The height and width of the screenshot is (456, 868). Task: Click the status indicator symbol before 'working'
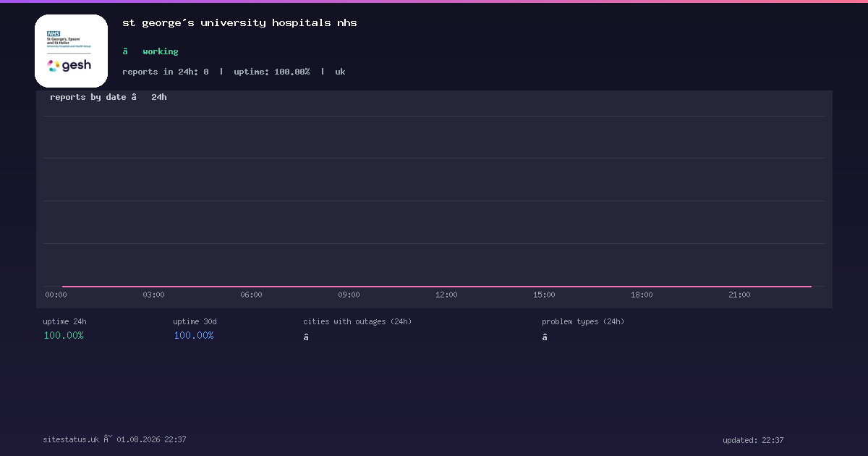(x=125, y=51)
